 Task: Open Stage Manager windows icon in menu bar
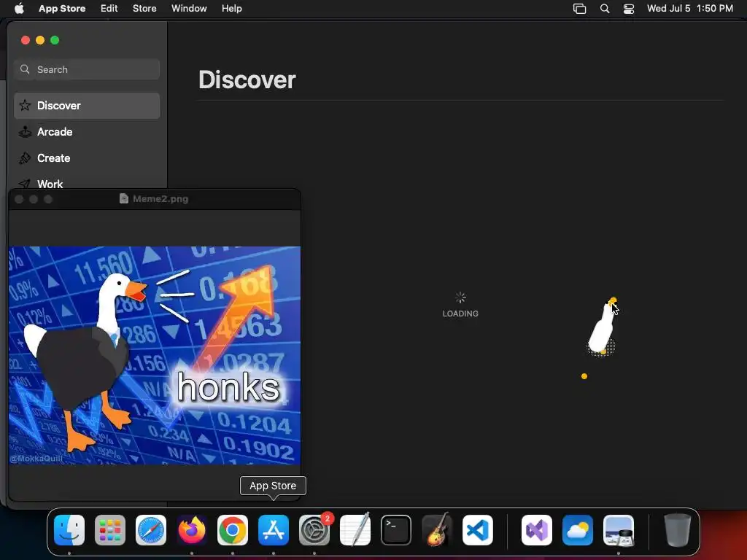579,9
